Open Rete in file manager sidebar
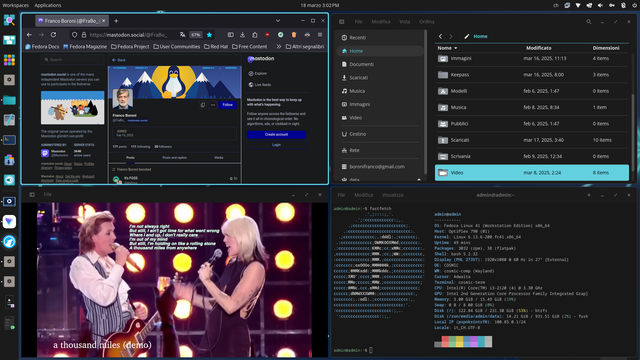 pyautogui.click(x=380, y=150)
